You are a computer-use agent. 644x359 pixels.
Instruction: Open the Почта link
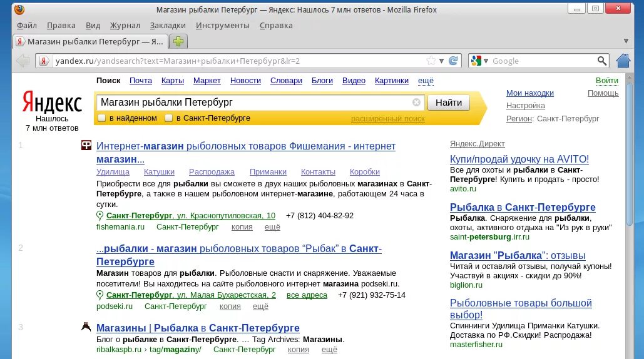tap(141, 81)
